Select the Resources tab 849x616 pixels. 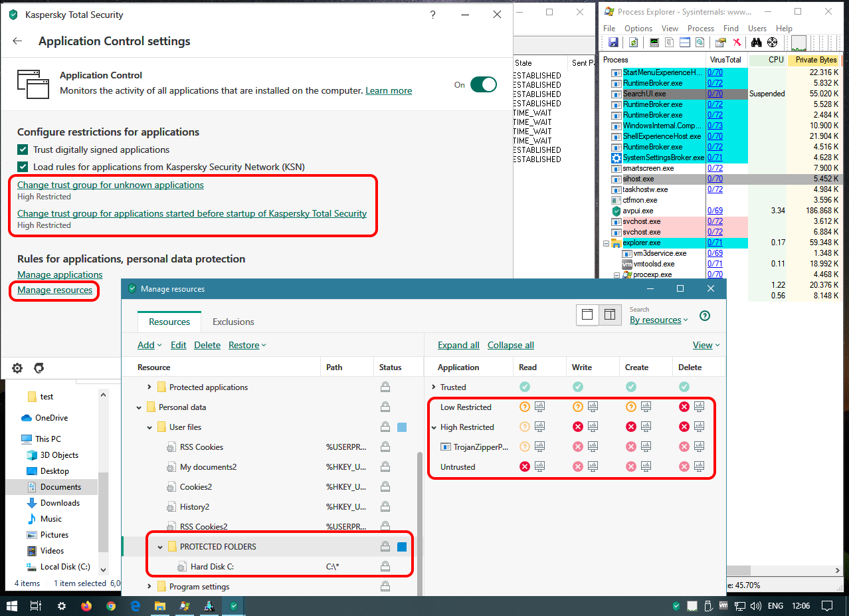(169, 322)
